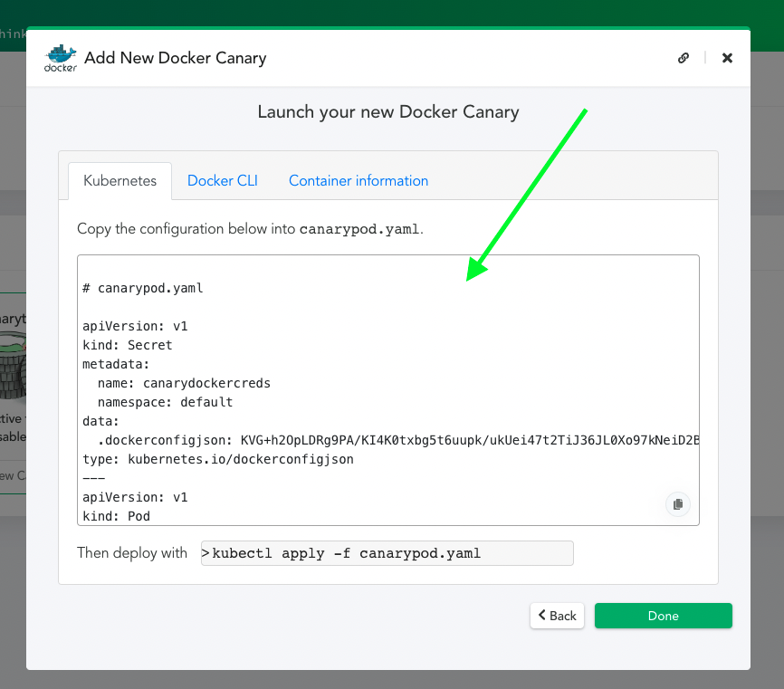Close the Add New Docker Canary dialog
This screenshot has width=784, height=689.
727,58
